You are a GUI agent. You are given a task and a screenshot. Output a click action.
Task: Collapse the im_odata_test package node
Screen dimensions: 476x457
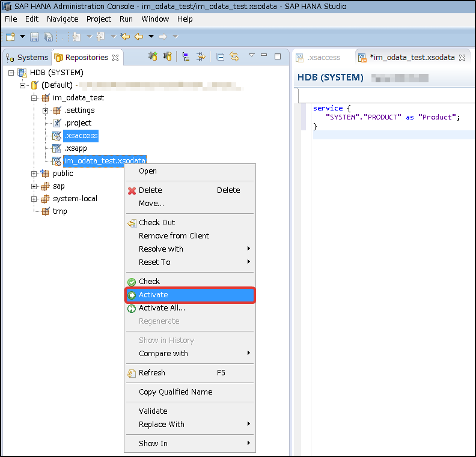[x=34, y=98]
